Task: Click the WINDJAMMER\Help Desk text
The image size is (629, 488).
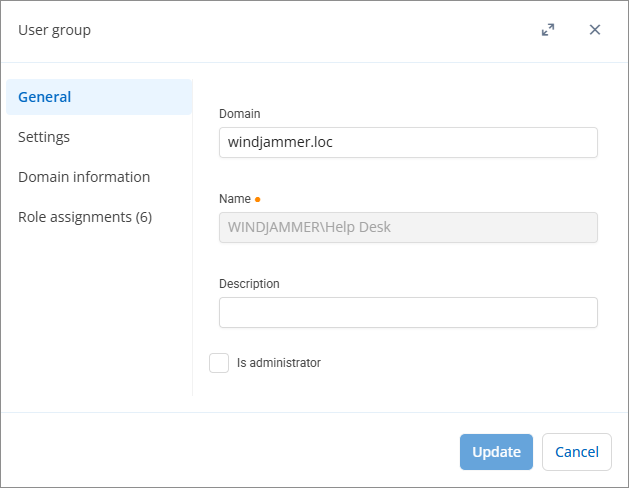Action: pos(309,227)
